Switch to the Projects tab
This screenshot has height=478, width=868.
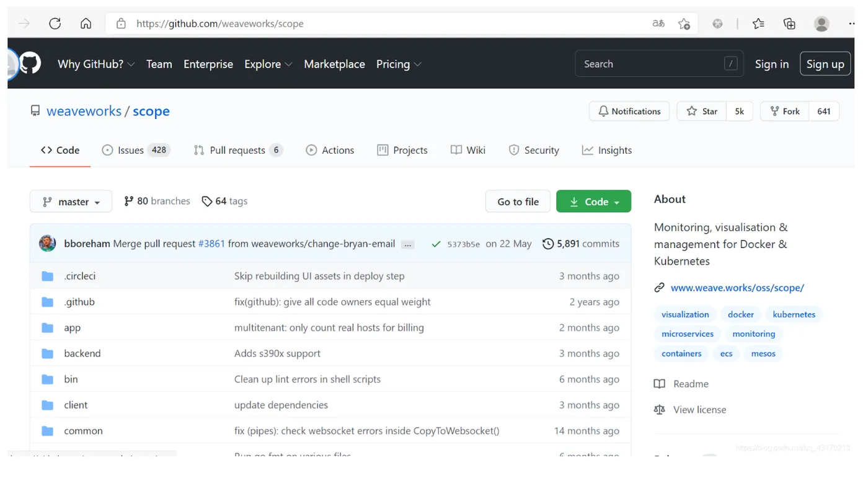(x=402, y=150)
